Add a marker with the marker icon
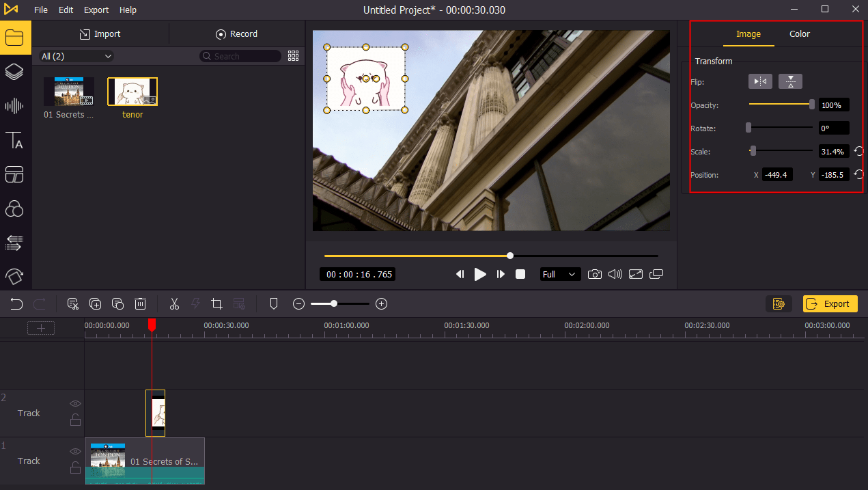The image size is (868, 490). click(274, 304)
